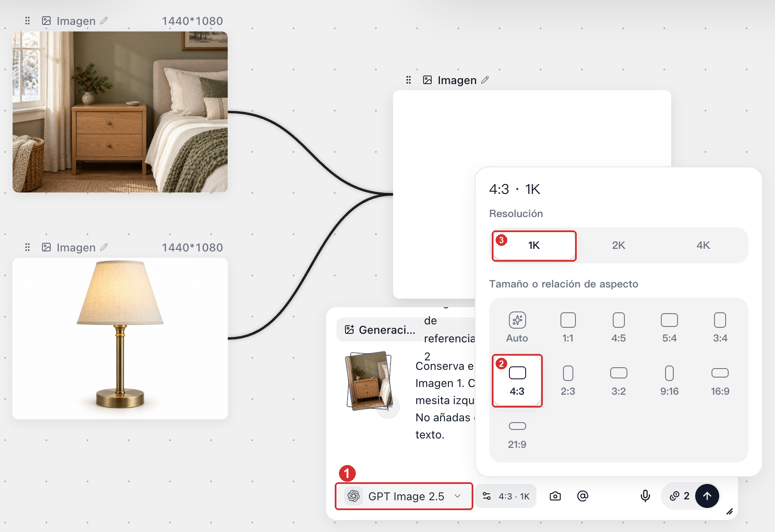775x532 pixels.
Task: Choose the 1:1 aspect ratio
Action: click(568, 328)
